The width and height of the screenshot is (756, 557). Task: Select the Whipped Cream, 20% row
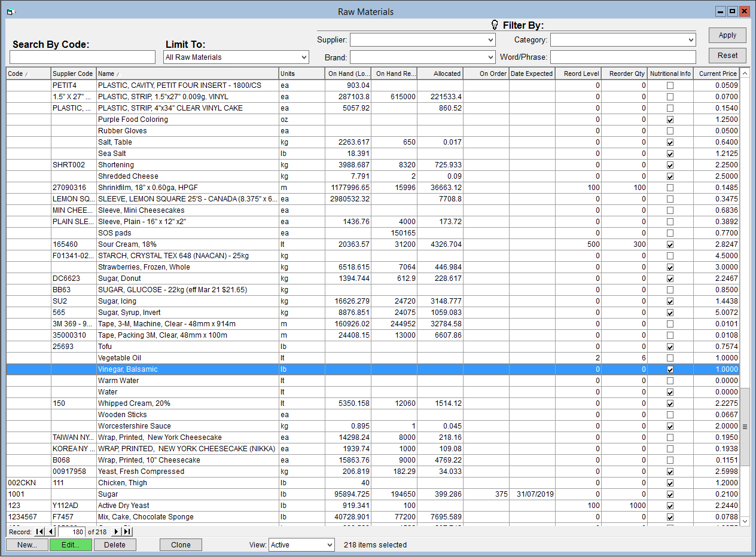coord(373,403)
